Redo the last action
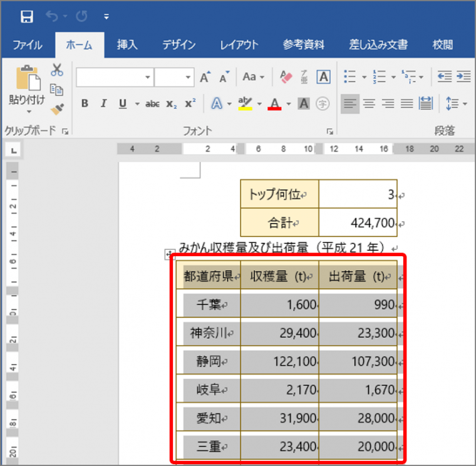The height and width of the screenshot is (466, 476). click(81, 16)
